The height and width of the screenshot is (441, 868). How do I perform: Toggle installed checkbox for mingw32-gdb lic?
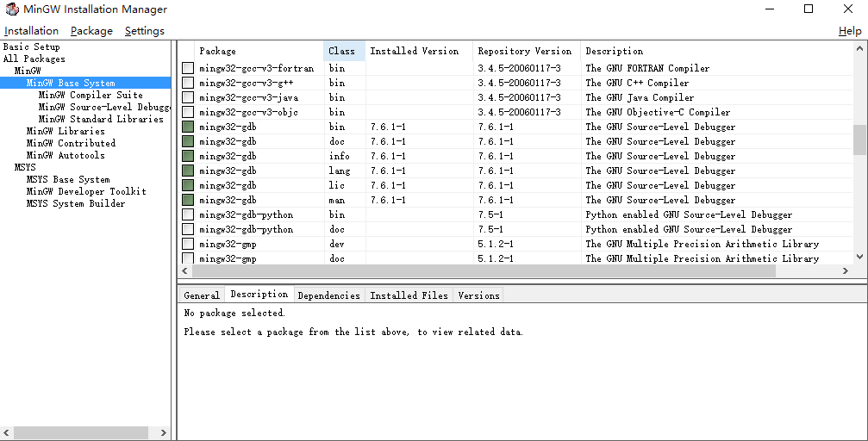tap(188, 185)
